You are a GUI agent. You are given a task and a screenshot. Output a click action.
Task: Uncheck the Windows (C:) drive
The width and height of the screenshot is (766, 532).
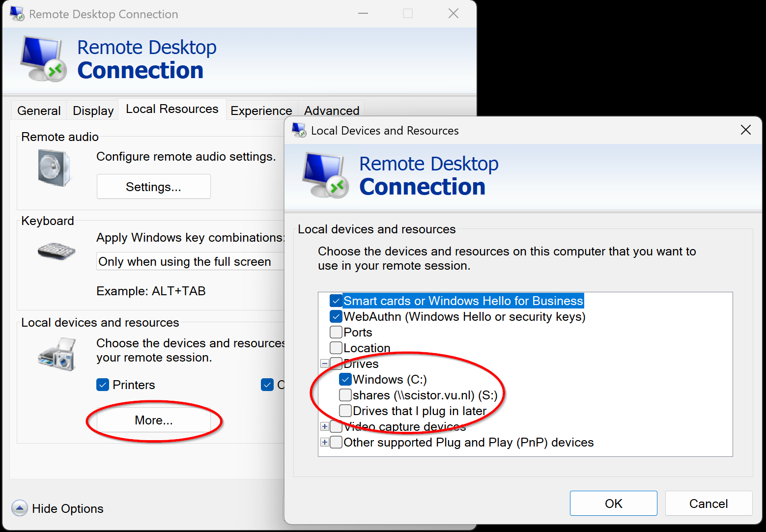345,379
